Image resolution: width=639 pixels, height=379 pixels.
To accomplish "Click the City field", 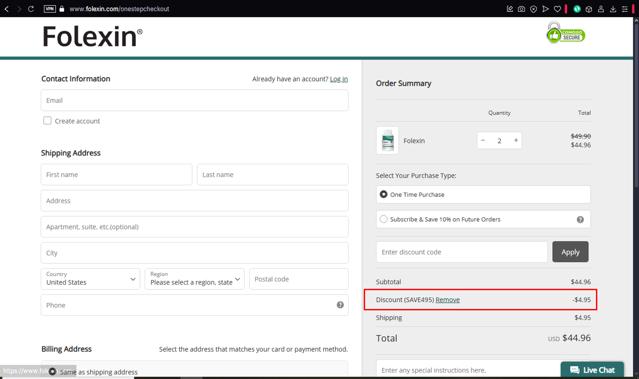I will pos(194,253).
